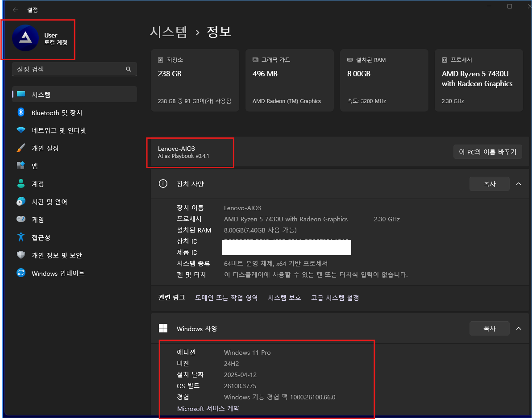Click the Windows logo icon beside Windows 사양

[x=163, y=328]
